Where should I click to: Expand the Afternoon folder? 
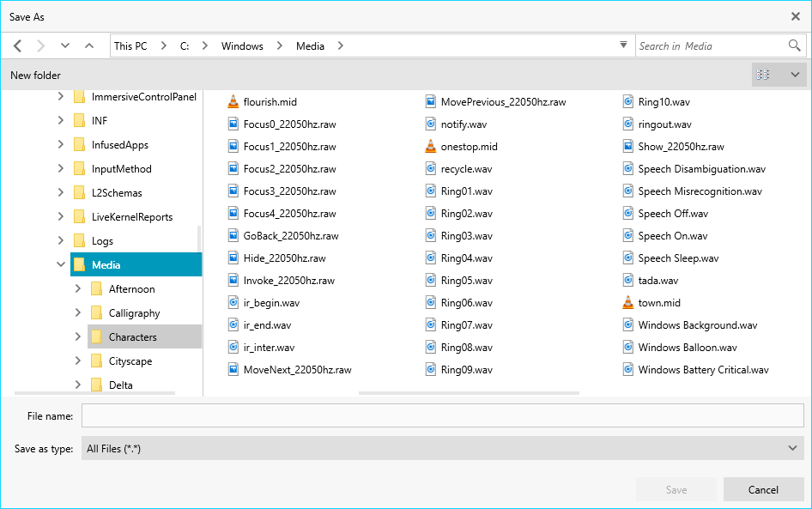[x=77, y=288]
